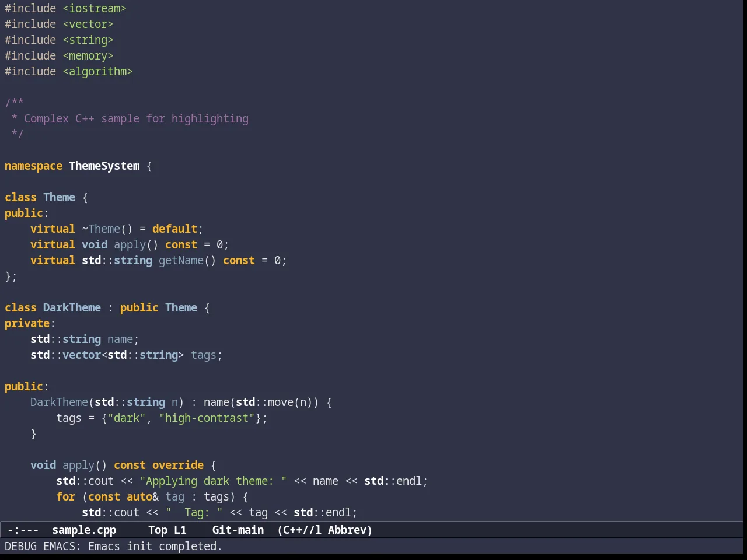Click the default keyword after ~Theme()
Image resolution: width=747 pixels, height=560 pixels.
click(x=174, y=229)
